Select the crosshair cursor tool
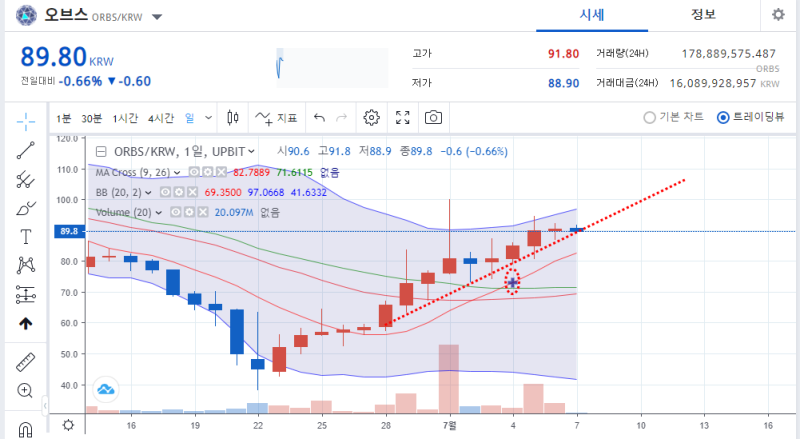 click(26, 121)
